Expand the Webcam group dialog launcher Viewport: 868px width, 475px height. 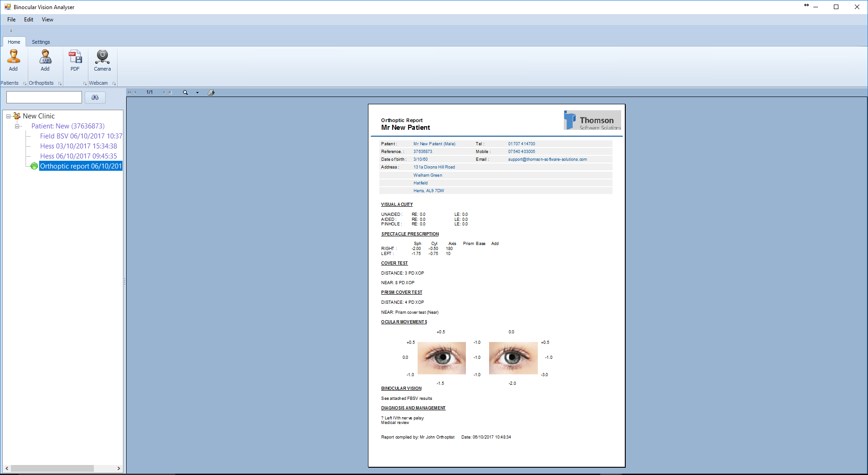click(x=114, y=83)
